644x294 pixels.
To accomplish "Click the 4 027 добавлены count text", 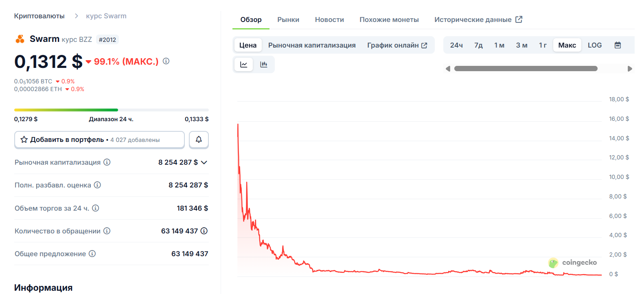I will point(135,140).
